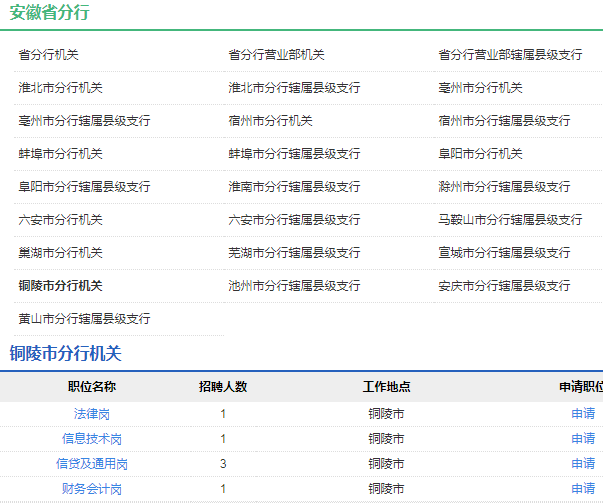Select 滁州市分行辖属县级支行 branch
603x503 pixels.
point(504,187)
